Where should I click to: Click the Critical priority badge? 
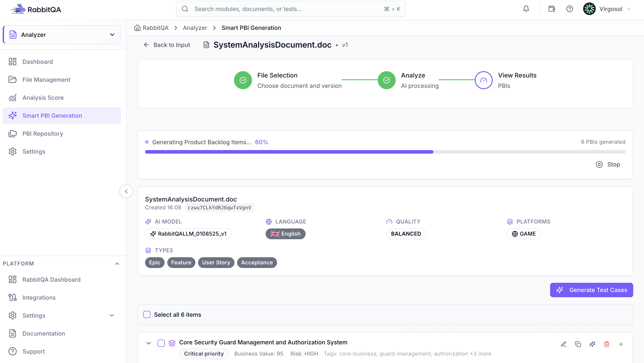tap(204, 354)
